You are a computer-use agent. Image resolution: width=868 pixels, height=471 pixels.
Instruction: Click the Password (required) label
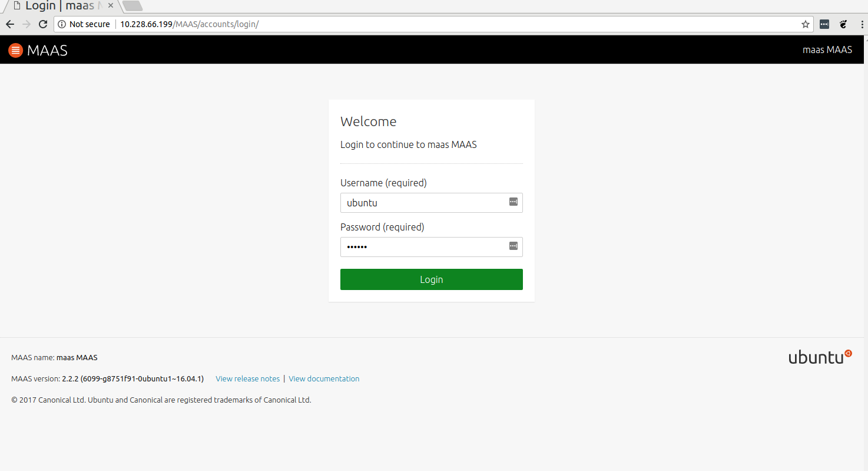tap(382, 227)
